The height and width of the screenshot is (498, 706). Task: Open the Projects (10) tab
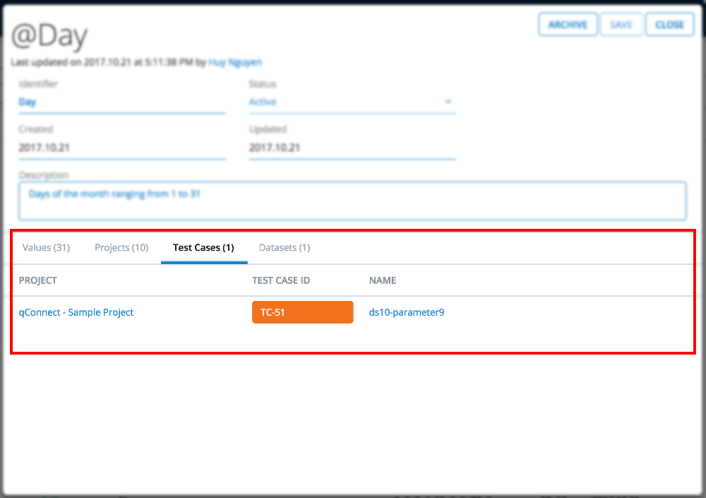pos(121,247)
